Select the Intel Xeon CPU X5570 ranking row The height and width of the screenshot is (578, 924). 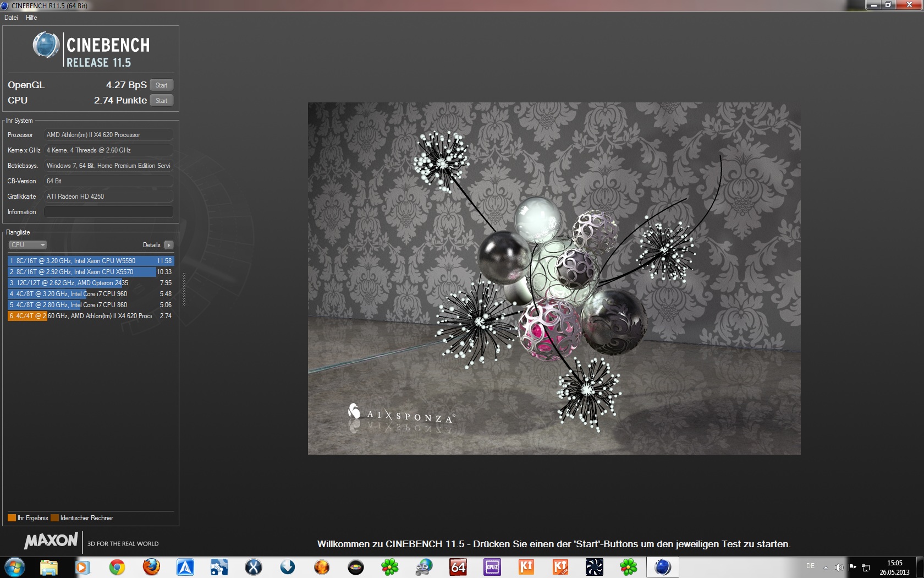coord(91,272)
